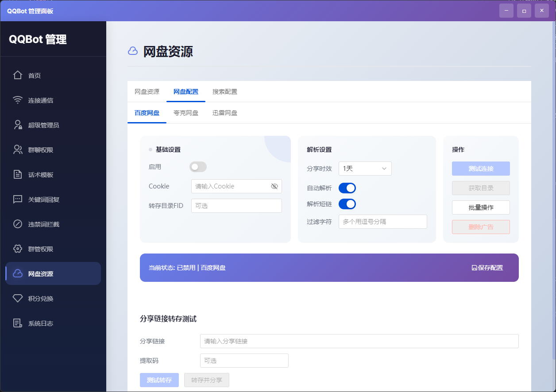Image resolution: width=556 pixels, height=392 pixels.
Task: Click the 群聊权限 people icon
Action: pyautogui.click(x=17, y=150)
